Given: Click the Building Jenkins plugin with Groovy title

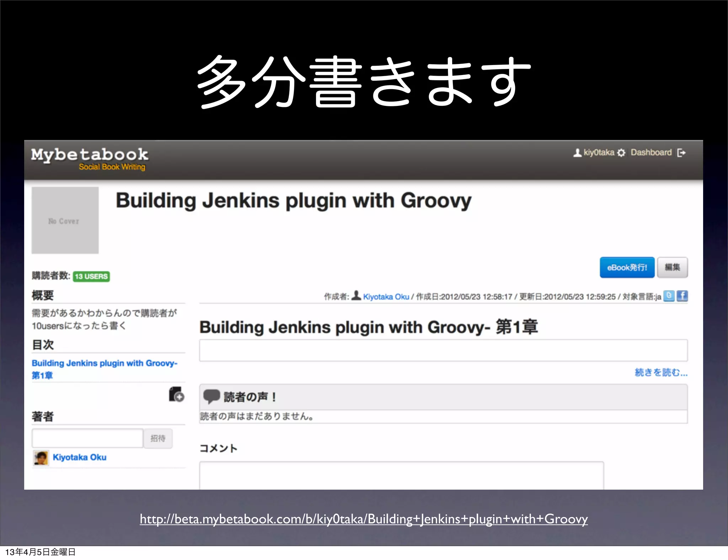Looking at the screenshot, I should 294,201.
